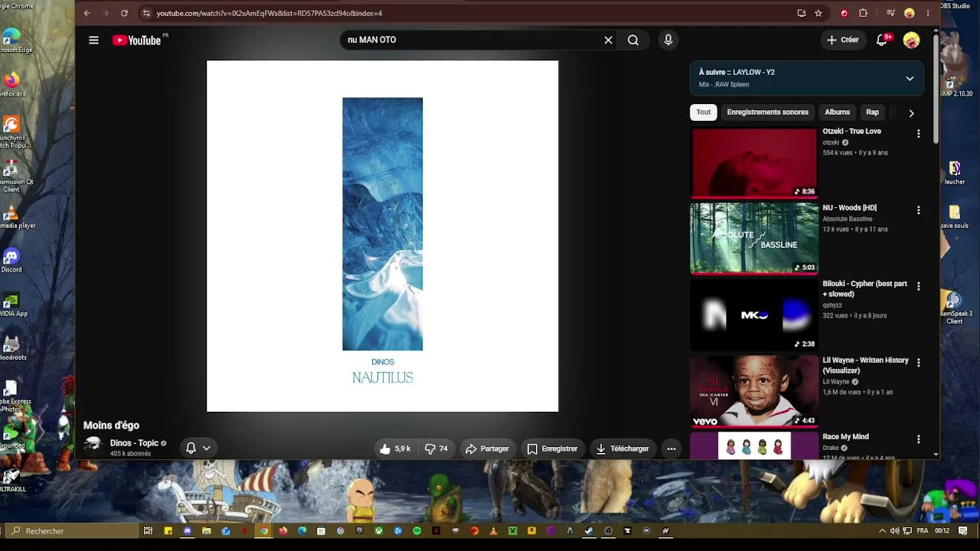Click the address bar URL
Viewport: 980px width, 551px height.
(x=269, y=13)
